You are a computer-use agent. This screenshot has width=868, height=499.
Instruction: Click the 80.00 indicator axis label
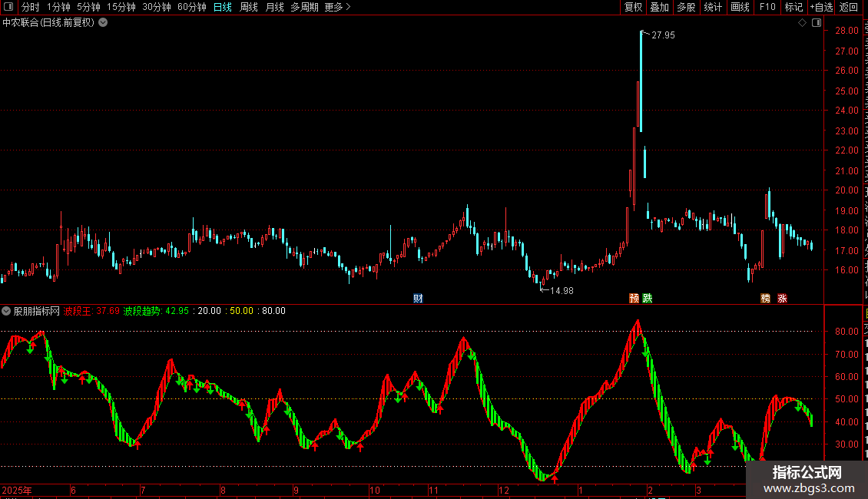(x=847, y=332)
